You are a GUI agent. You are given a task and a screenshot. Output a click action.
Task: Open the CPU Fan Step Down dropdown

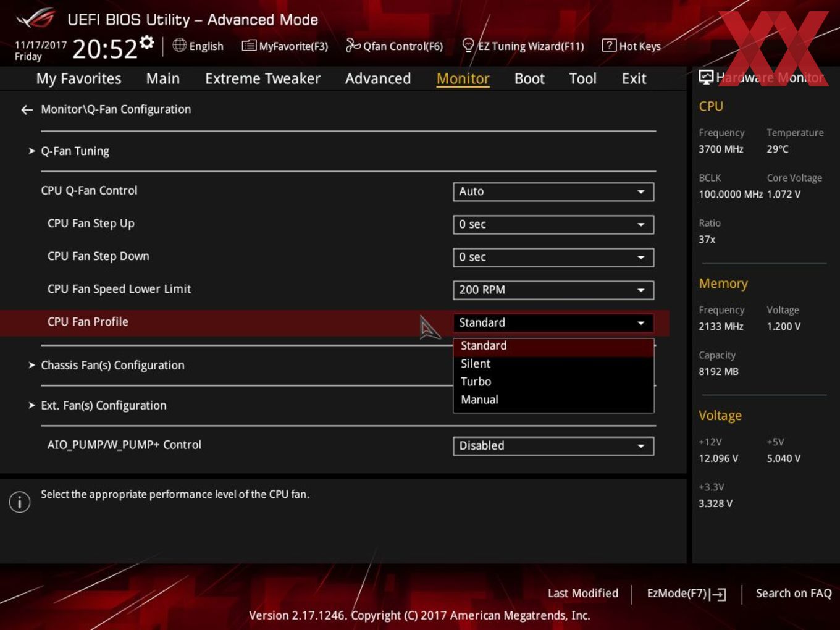pyautogui.click(x=553, y=257)
